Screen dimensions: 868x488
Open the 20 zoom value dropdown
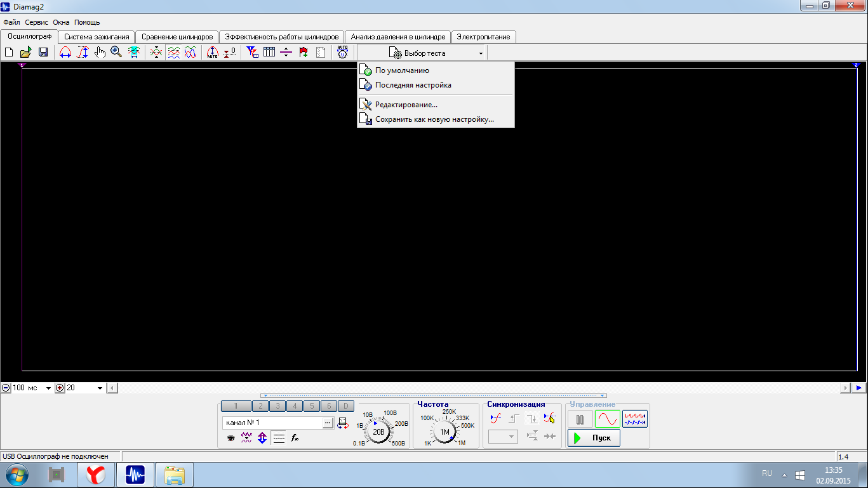(x=100, y=388)
